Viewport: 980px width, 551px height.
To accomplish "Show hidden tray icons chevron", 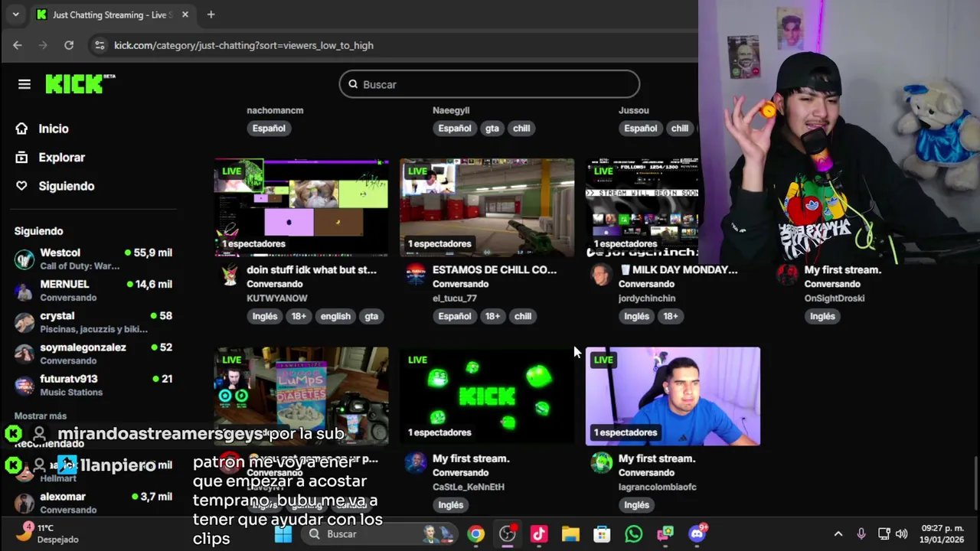I will tap(838, 534).
